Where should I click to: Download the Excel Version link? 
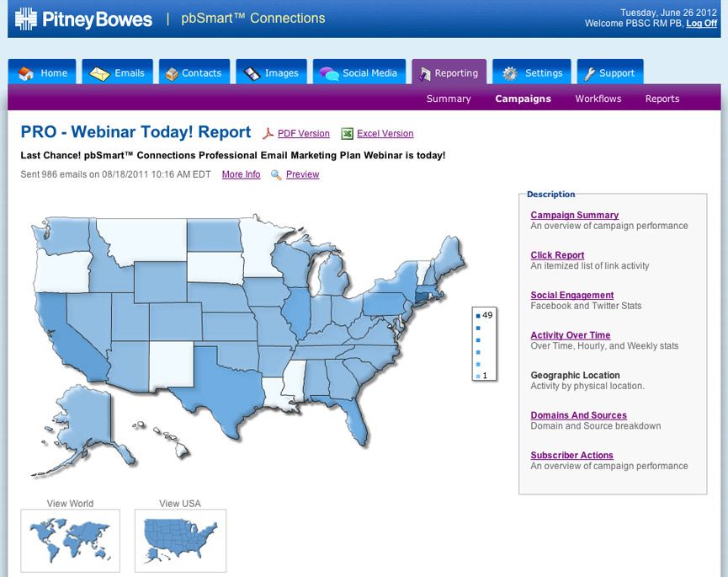(x=385, y=133)
